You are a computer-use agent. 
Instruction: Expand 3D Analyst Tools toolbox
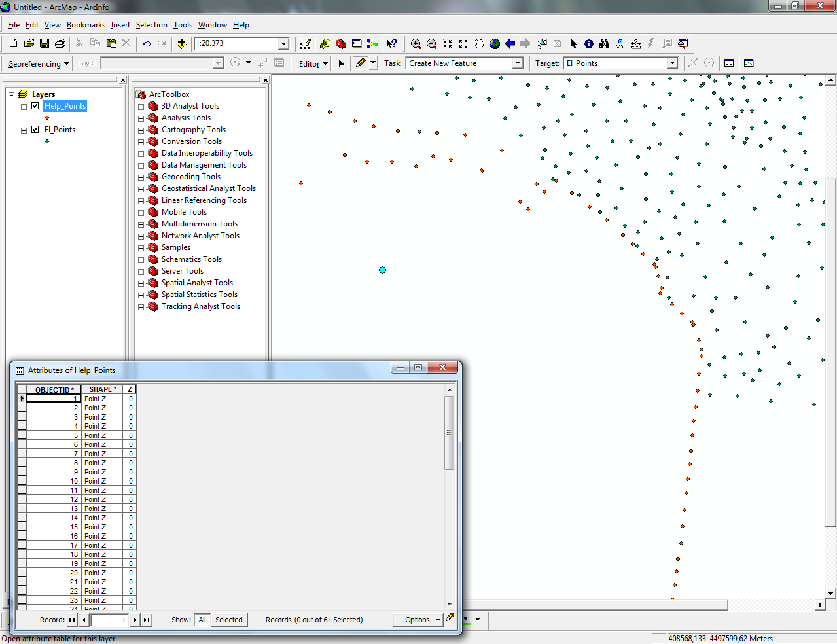tap(141, 107)
